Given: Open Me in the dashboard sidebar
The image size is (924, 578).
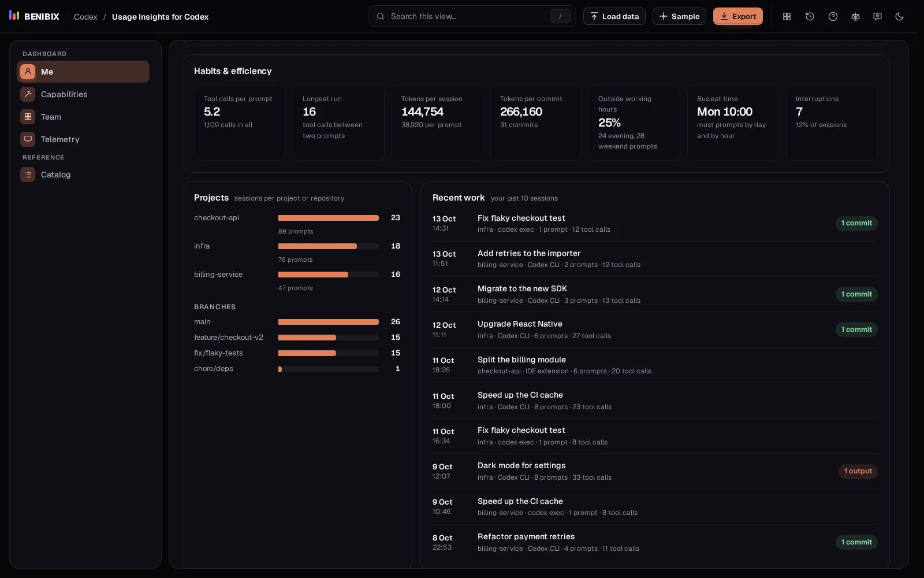Looking at the screenshot, I should coord(83,72).
